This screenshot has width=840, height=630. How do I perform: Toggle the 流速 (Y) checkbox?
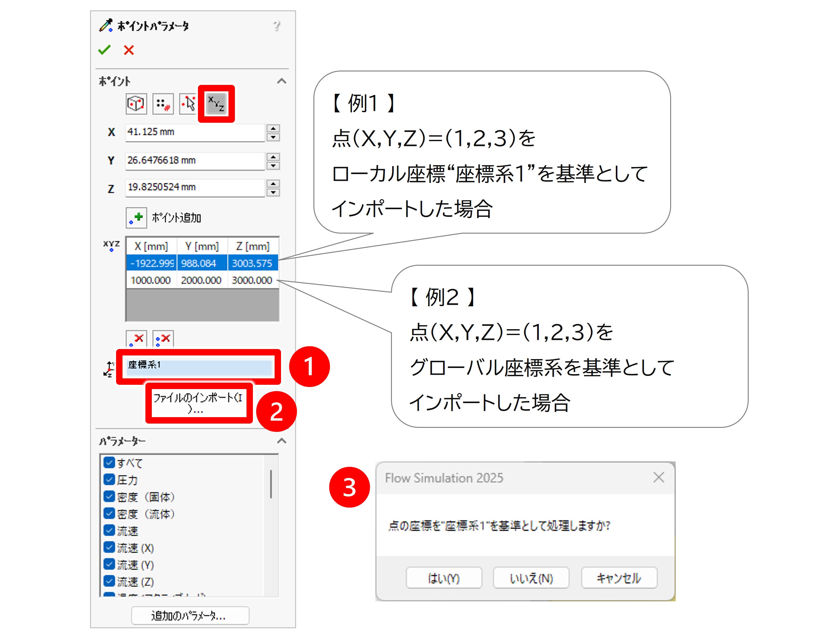click(109, 564)
